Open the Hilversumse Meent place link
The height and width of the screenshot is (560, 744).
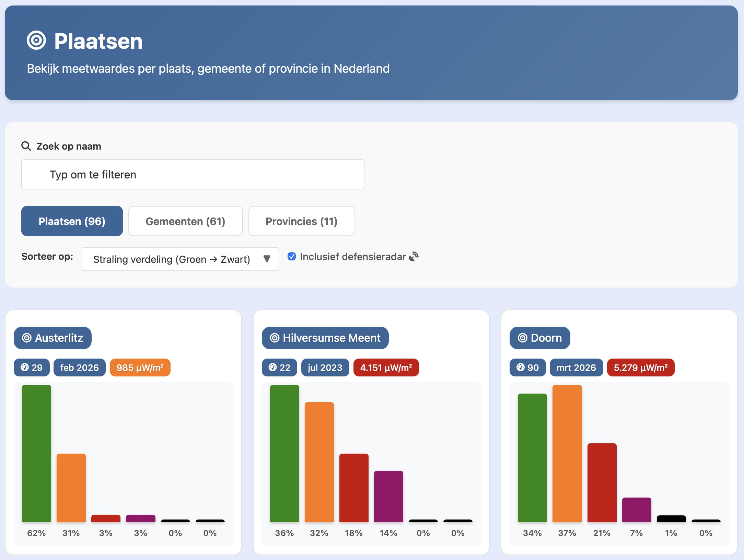pos(331,338)
